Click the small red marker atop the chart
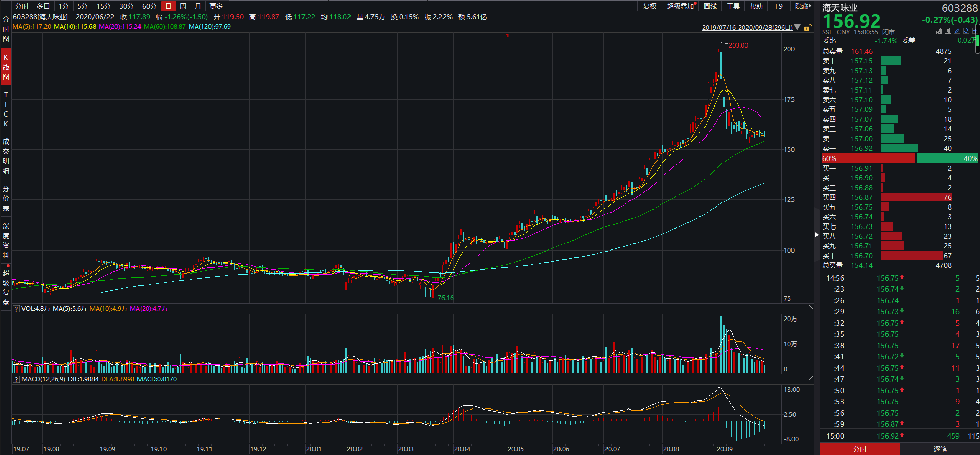The height and width of the screenshot is (455, 980). (x=507, y=36)
